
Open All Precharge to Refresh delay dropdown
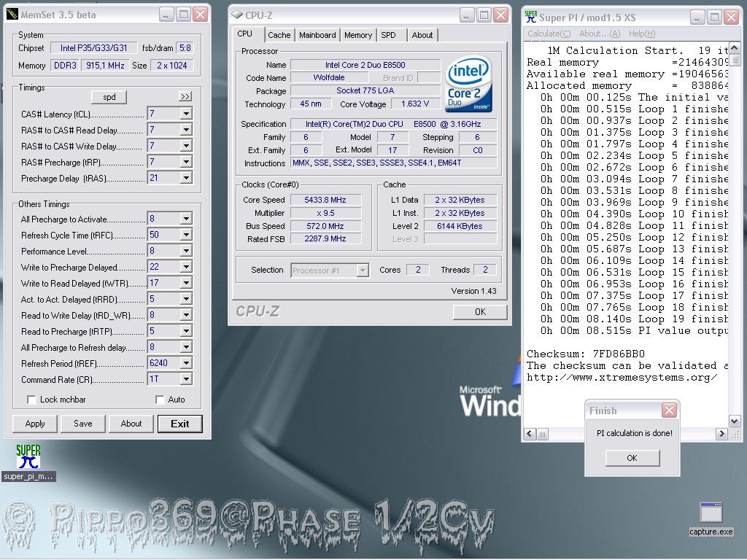tap(186, 347)
